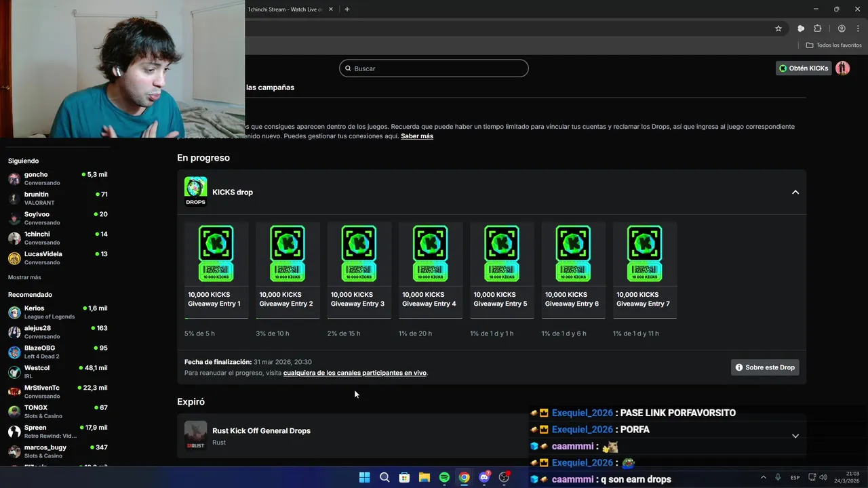Select the Giveaway Entry 2 reward image
868x488 pixels.
(288, 254)
